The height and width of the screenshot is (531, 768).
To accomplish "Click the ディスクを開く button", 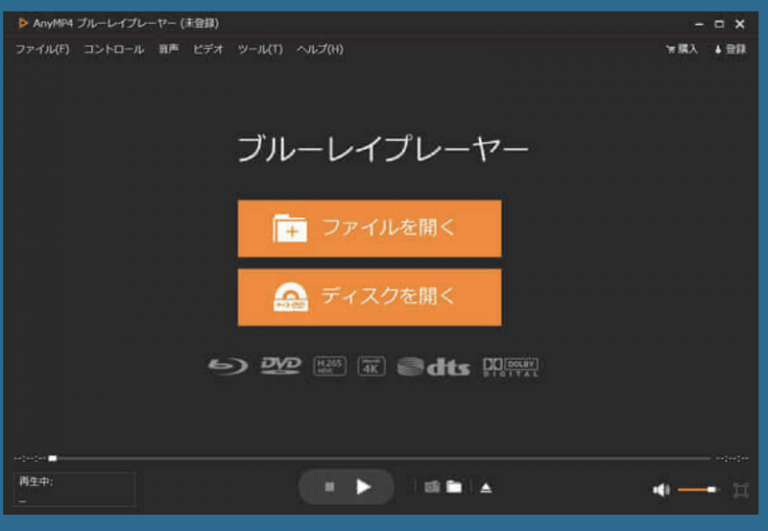I will click(x=369, y=297).
